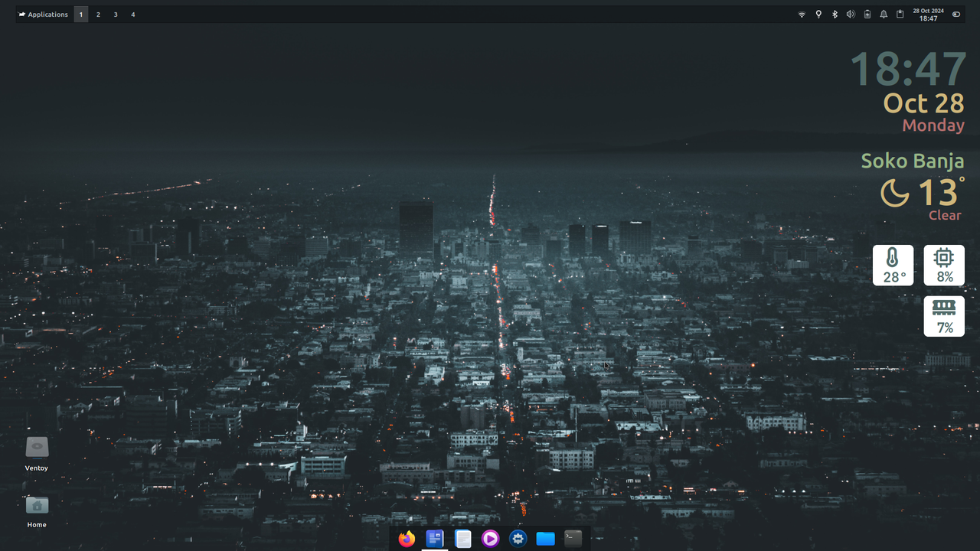Switch to workspace 4
This screenshot has height=551, width=980.
click(x=132, y=15)
